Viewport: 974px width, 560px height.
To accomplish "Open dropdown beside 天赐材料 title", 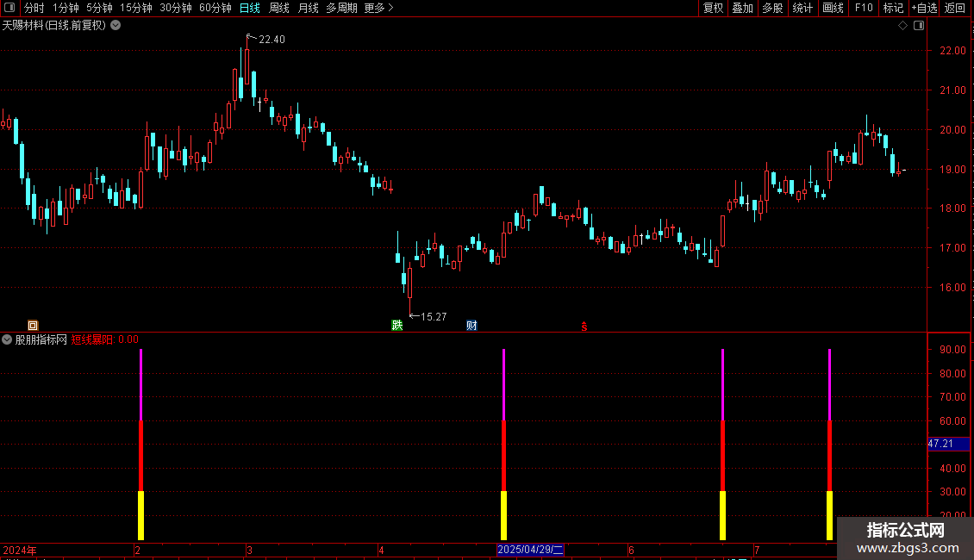I will coord(116,26).
